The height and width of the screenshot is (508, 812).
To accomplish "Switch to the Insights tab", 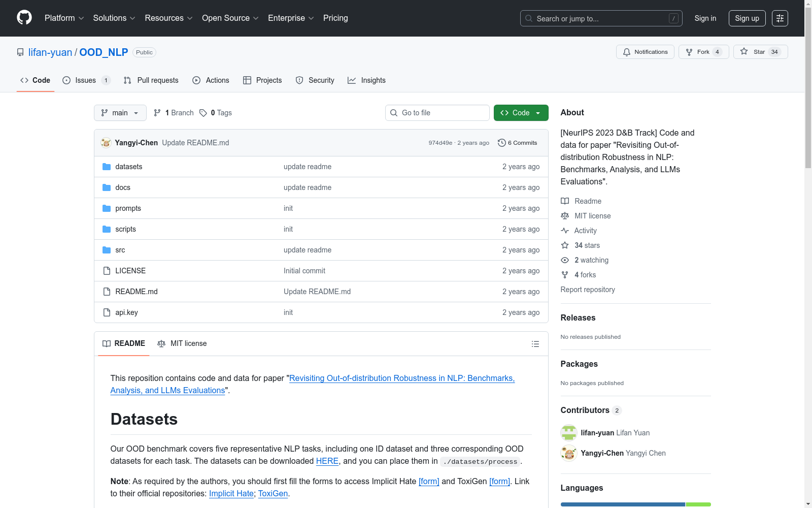I will [366, 80].
